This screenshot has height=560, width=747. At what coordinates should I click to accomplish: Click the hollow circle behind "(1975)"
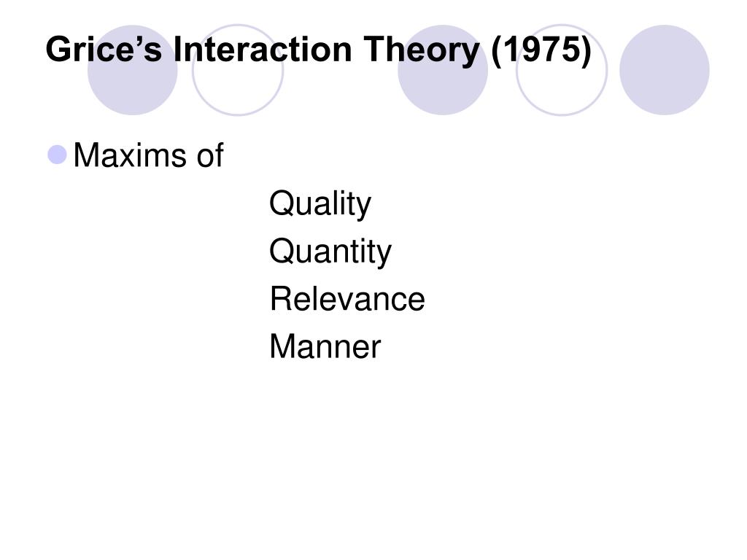(562, 70)
